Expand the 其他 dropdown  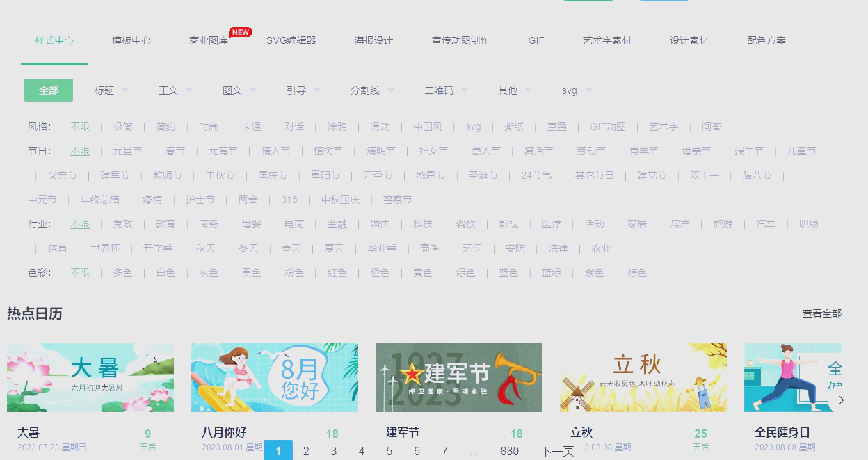point(515,90)
